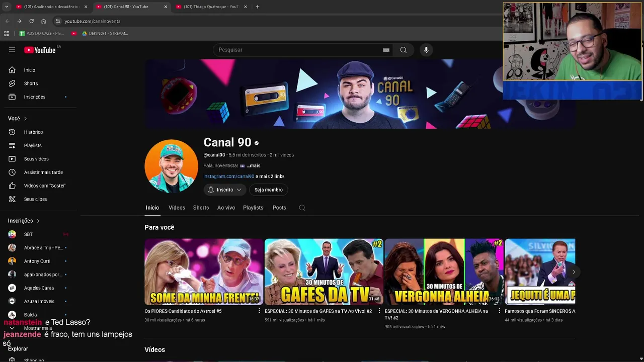
Task: Expand channel description with ...mais
Action: (x=253, y=165)
